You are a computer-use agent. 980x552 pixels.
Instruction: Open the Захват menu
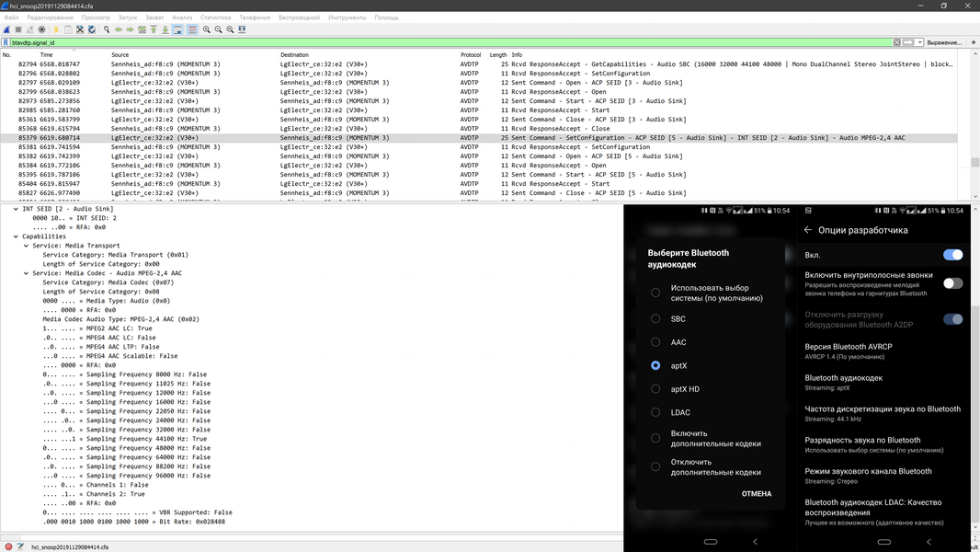click(154, 17)
